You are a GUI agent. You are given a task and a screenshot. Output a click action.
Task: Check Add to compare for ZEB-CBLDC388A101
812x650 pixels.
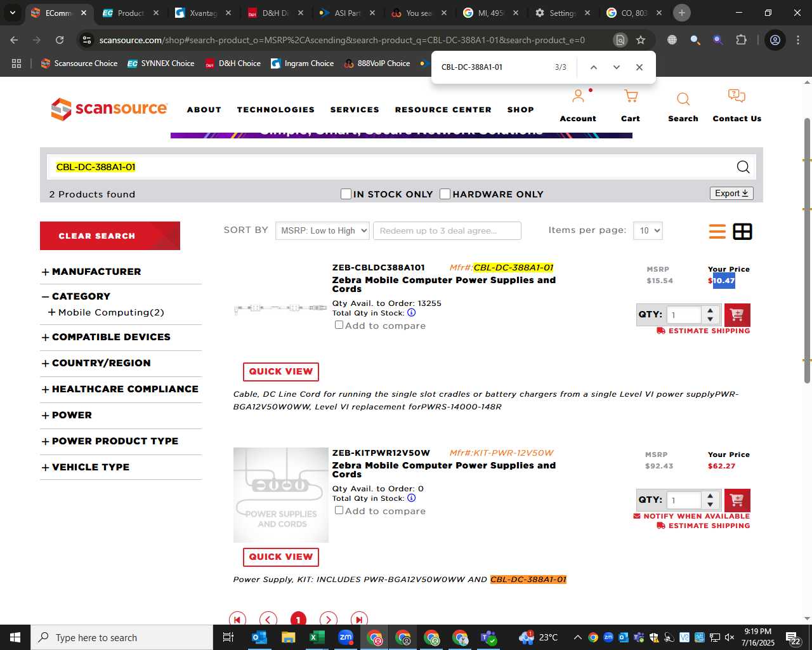339,325
